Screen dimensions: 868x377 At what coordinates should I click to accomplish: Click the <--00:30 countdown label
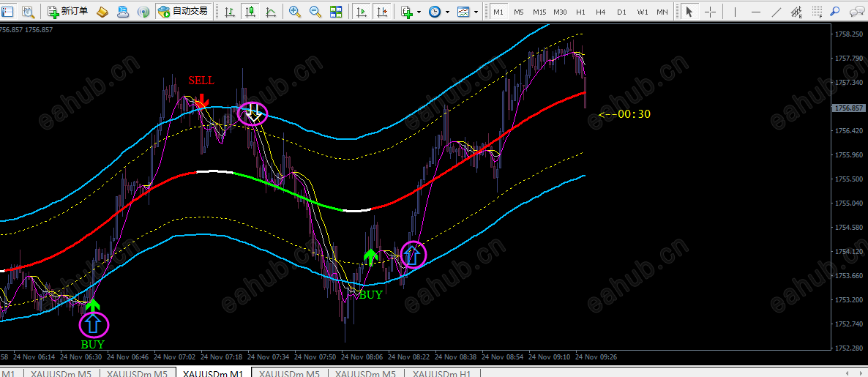point(625,115)
